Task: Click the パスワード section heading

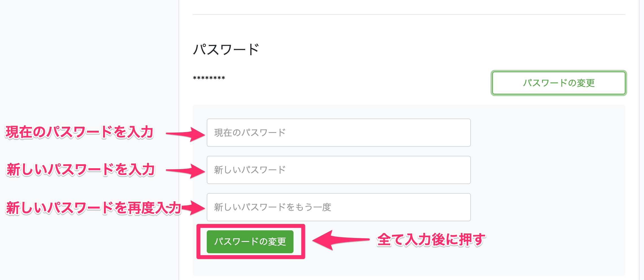Action: pyautogui.click(x=226, y=50)
